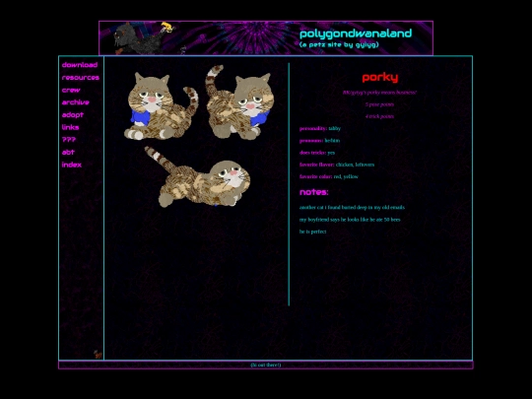Select the '4 trick points' text
The height and width of the screenshot is (399, 532).
(379, 116)
